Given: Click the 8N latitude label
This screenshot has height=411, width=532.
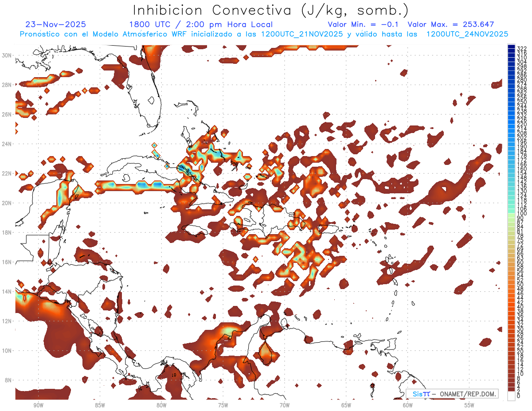Looking at the screenshot, I should [8, 380].
